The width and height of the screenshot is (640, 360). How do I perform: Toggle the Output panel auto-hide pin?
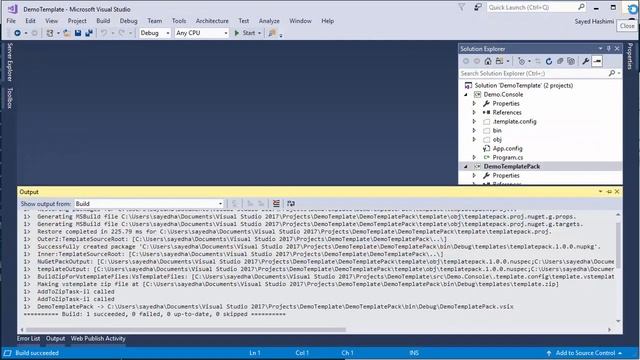(609, 191)
